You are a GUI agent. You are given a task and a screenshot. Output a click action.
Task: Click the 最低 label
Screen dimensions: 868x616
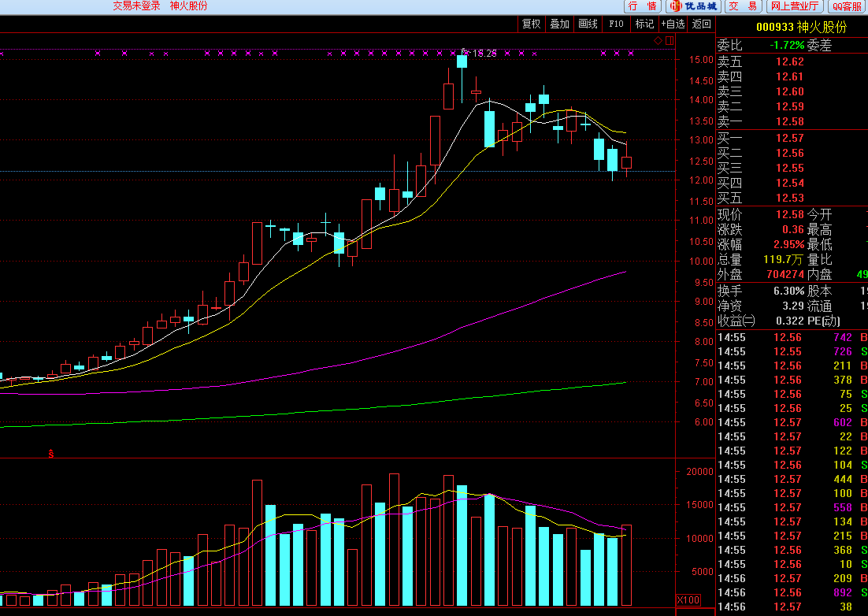[819, 244]
